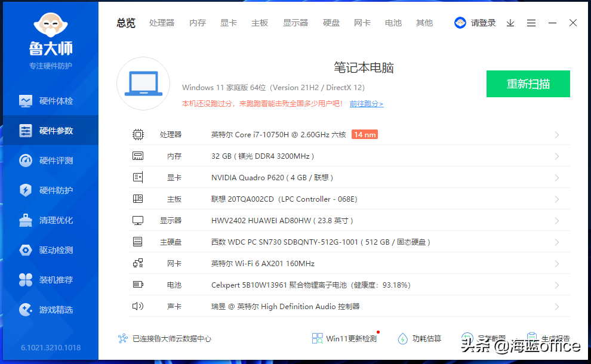The width and height of the screenshot is (591, 364).
Task: Expand the 主板 row chevron
Action: pyautogui.click(x=557, y=199)
